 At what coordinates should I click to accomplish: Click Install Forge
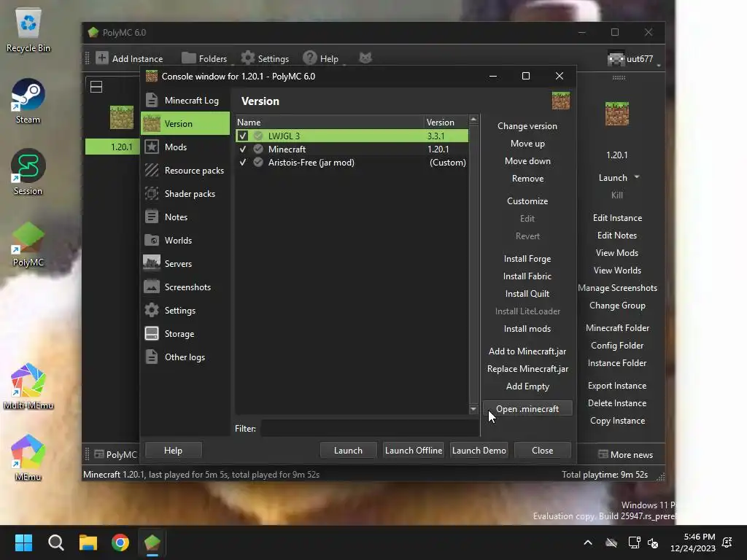coord(527,259)
